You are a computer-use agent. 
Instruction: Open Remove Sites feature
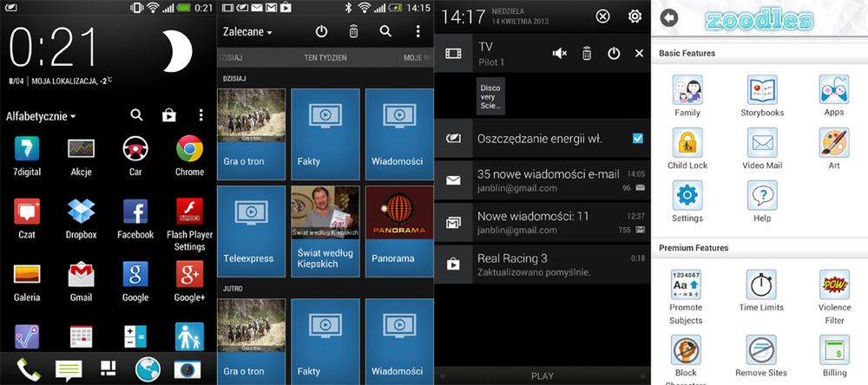click(x=761, y=356)
